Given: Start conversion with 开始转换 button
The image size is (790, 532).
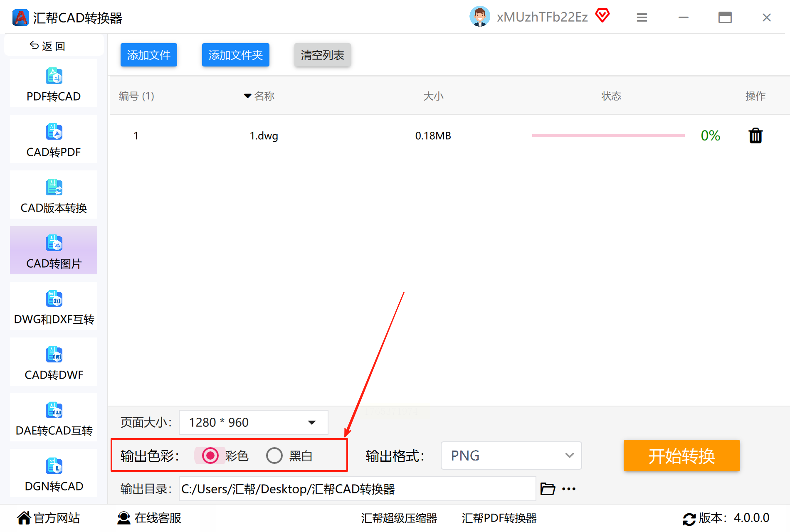Looking at the screenshot, I should (682, 456).
